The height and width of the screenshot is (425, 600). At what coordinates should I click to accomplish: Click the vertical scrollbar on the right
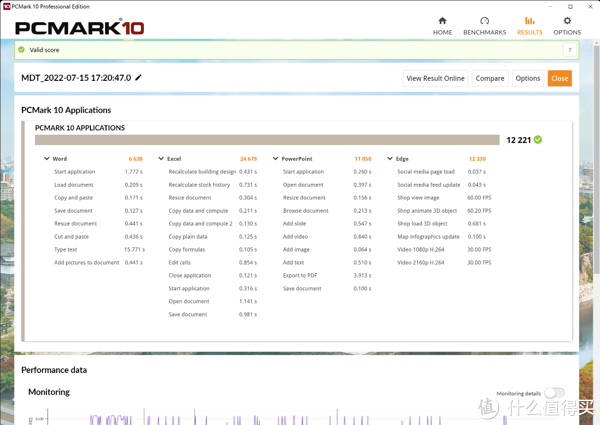point(596,161)
